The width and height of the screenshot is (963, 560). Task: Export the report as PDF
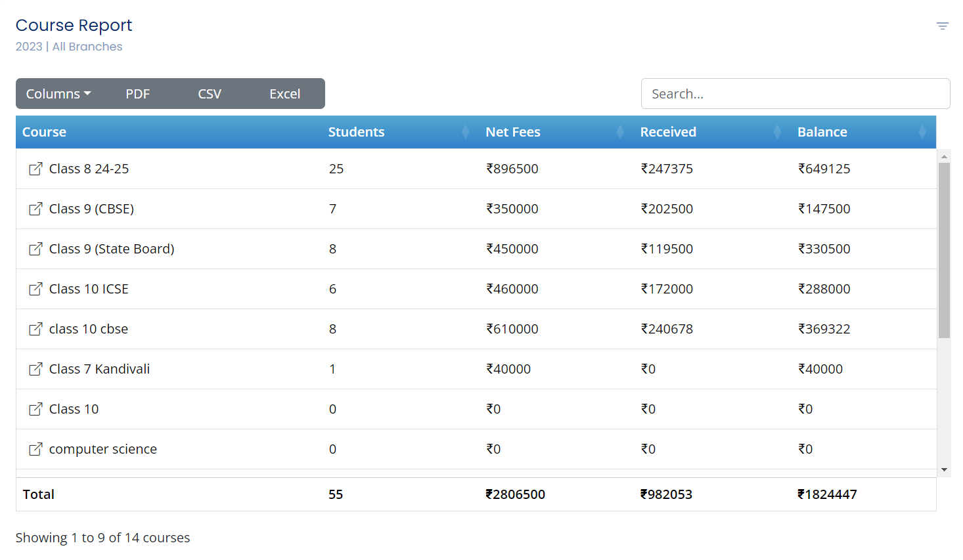[138, 94]
